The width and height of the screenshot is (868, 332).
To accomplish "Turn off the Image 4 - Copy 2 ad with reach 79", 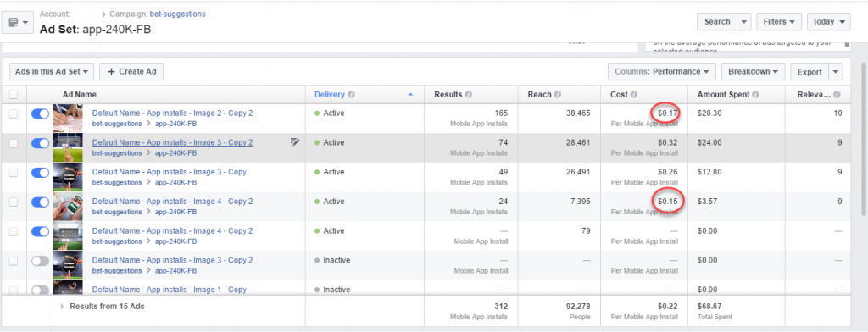I will tap(41, 231).
